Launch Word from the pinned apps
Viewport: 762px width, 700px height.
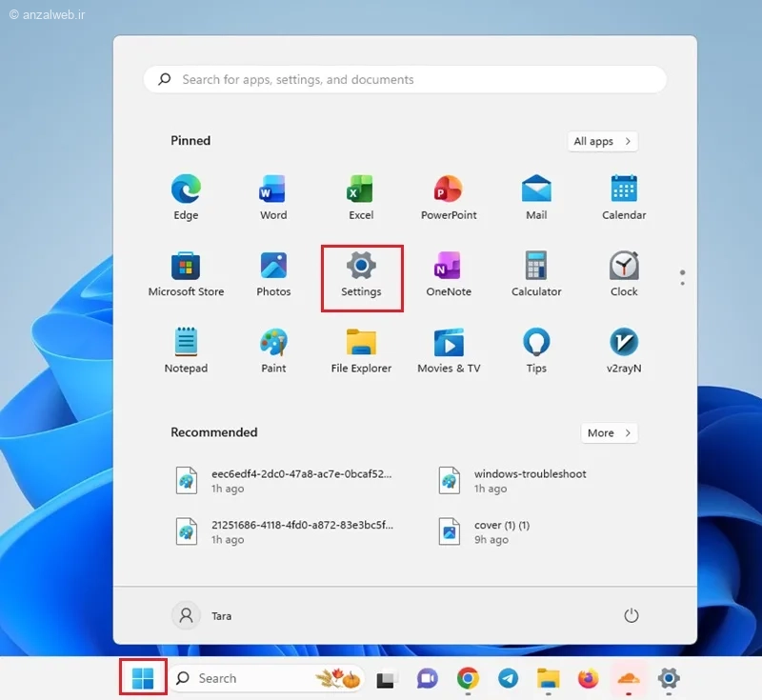[273, 197]
